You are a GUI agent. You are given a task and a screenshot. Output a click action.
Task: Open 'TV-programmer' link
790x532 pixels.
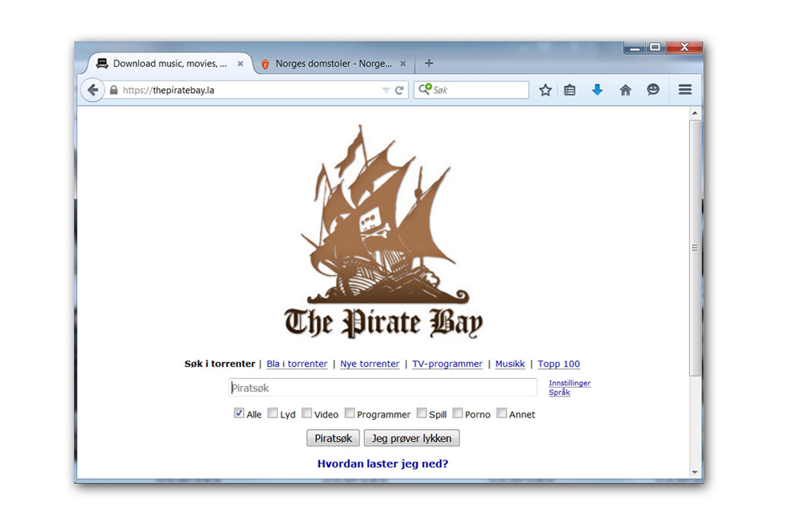pyautogui.click(x=447, y=364)
